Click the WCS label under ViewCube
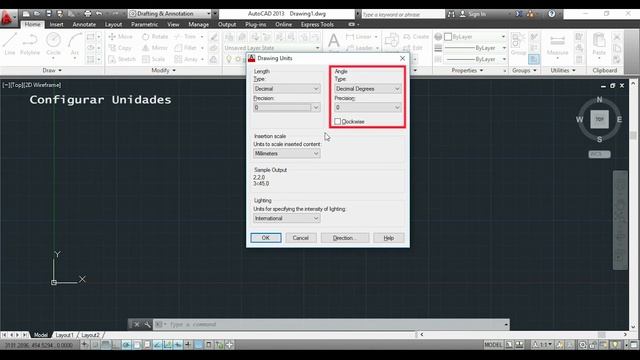Image resolution: width=640 pixels, height=360 pixels. coord(599,154)
